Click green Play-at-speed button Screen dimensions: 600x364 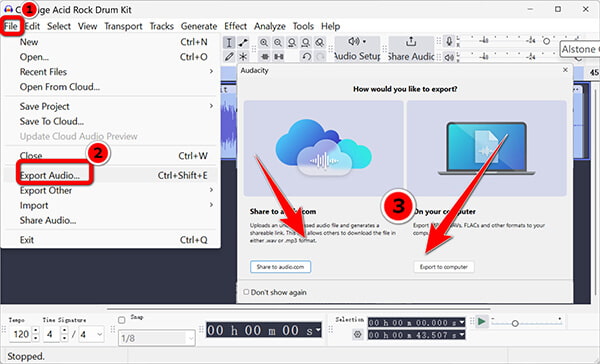click(x=482, y=322)
